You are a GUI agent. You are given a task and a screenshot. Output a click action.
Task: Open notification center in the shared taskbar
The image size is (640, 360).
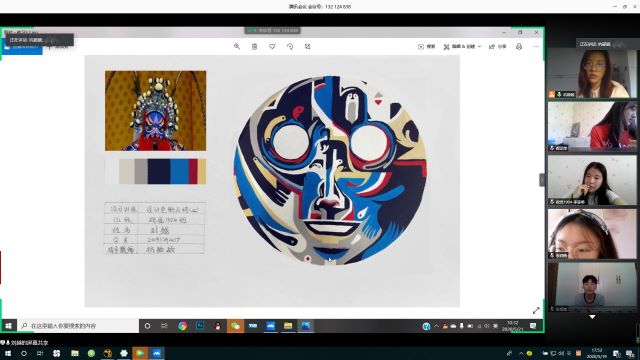(533, 326)
